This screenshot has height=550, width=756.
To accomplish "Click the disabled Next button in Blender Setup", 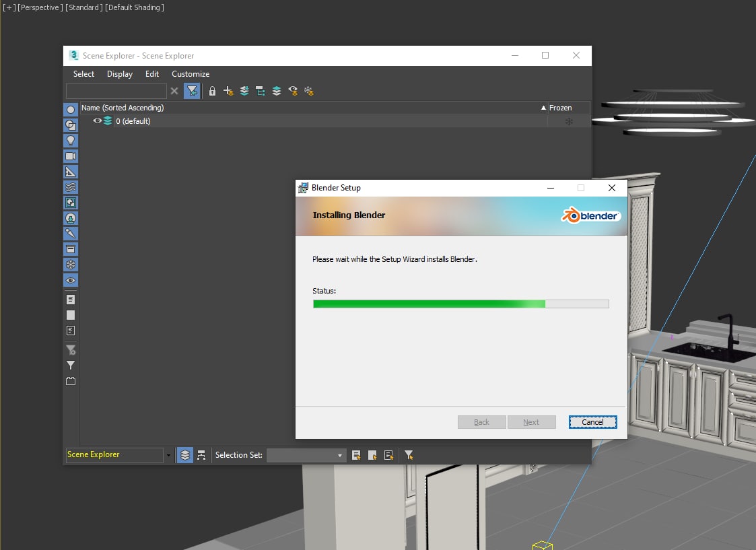I will [x=531, y=422].
